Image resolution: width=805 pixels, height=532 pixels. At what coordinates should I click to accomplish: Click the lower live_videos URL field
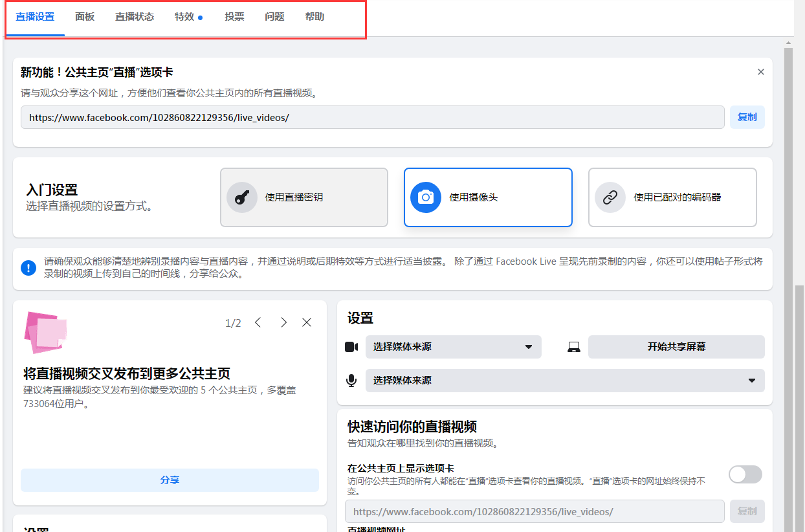tap(535, 511)
